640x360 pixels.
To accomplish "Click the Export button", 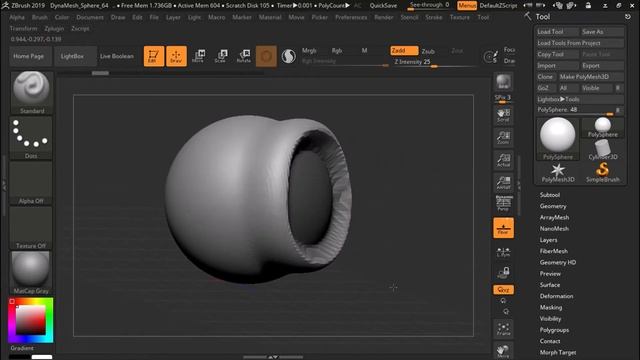I will [x=602, y=65].
